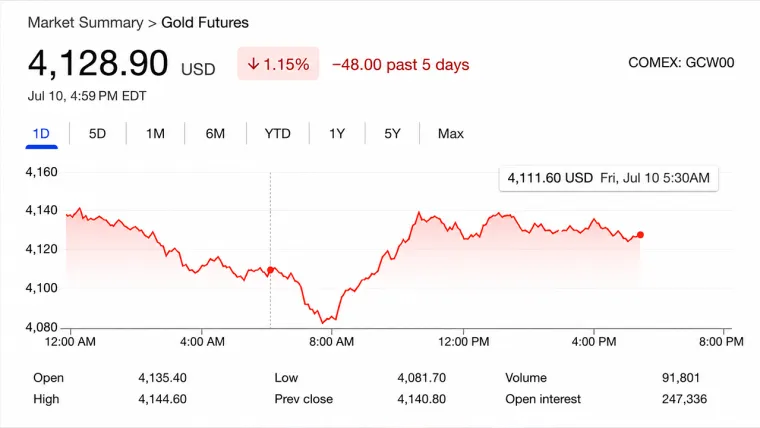Open the 1M time range tab
The width and height of the screenshot is (760, 428).
[156, 134]
